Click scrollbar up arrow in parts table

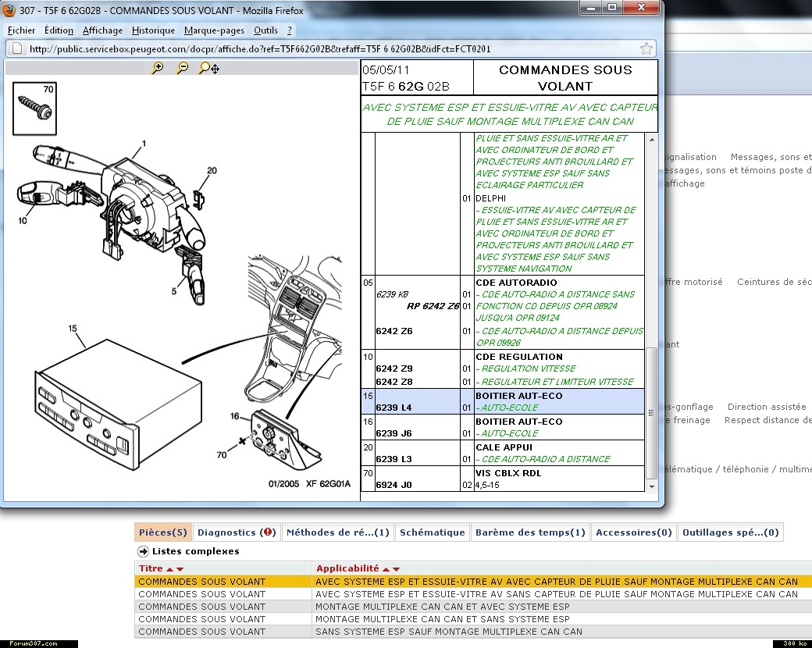tap(652, 139)
